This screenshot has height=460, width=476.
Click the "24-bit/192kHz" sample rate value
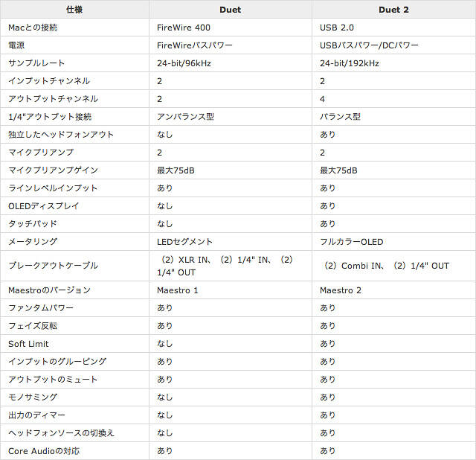click(x=350, y=63)
